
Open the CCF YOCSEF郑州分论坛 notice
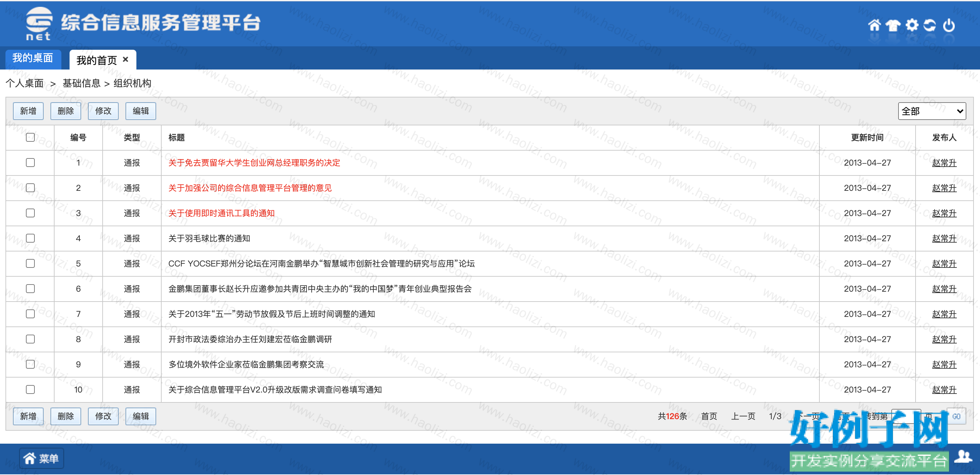tap(322, 263)
